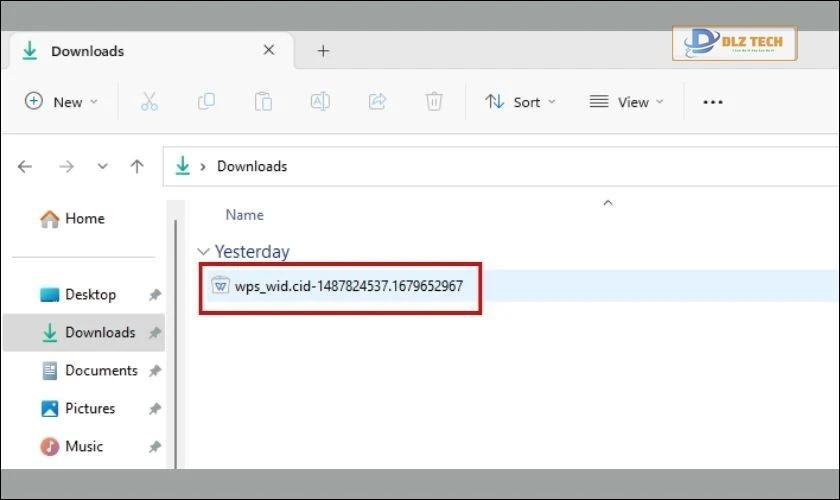Navigate back with the Back arrow

(x=25, y=167)
